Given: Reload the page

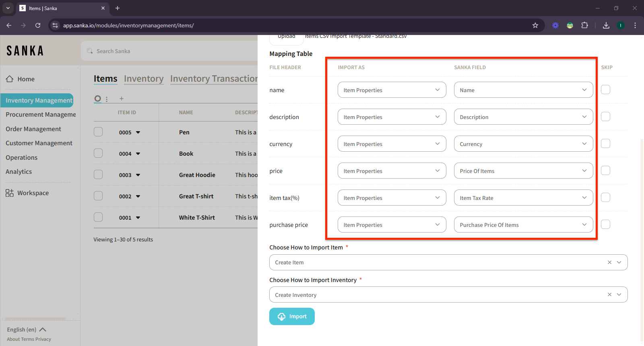Looking at the screenshot, I should point(38,25).
